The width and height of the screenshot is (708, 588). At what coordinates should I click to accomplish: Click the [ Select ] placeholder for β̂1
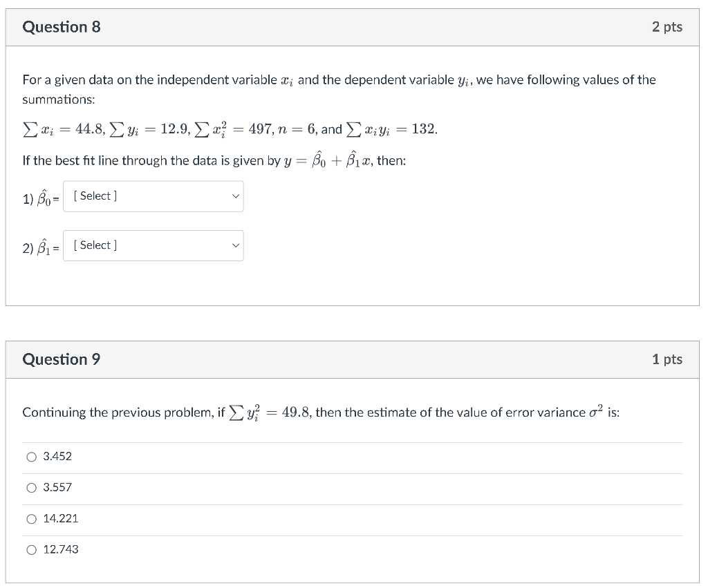93,245
